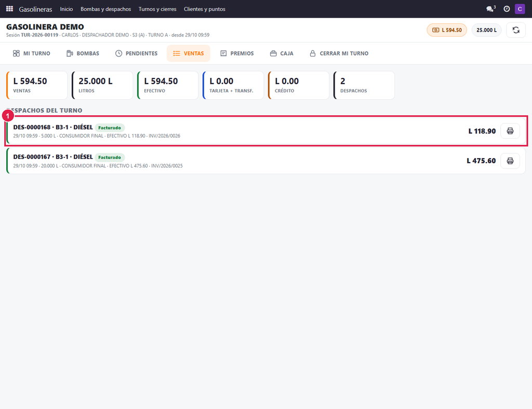Open the conversations chat bubble icon
Image resolution: width=532 pixels, height=409 pixels.
(x=490, y=9)
